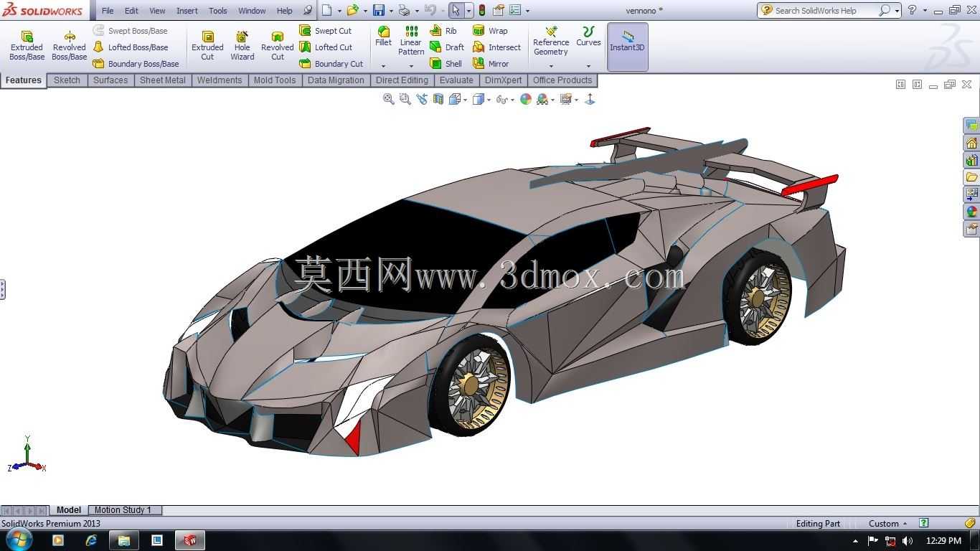Expand the Linear Pattern dropdown arrow
The height and width of the screenshot is (551, 980).
411,66
